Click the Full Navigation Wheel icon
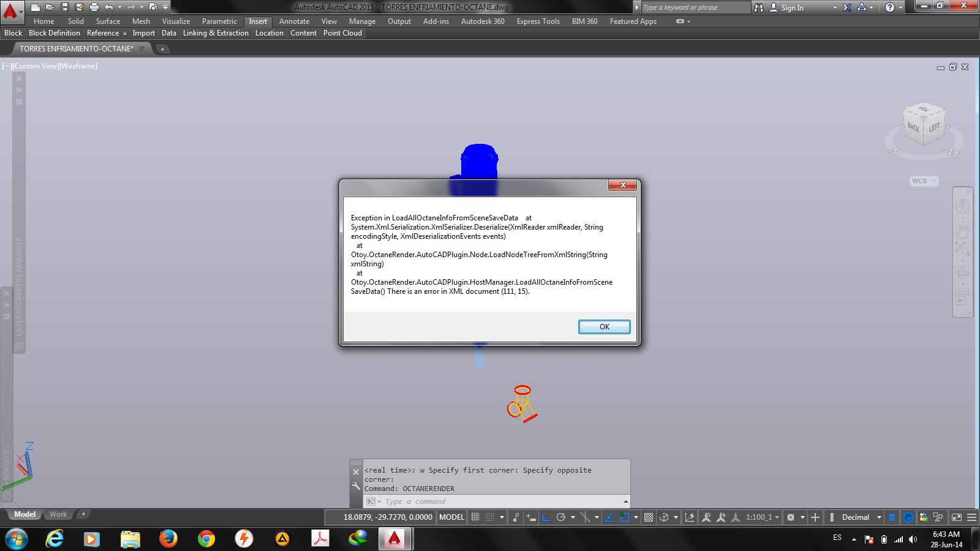The width and height of the screenshot is (980, 551). pos(962,206)
